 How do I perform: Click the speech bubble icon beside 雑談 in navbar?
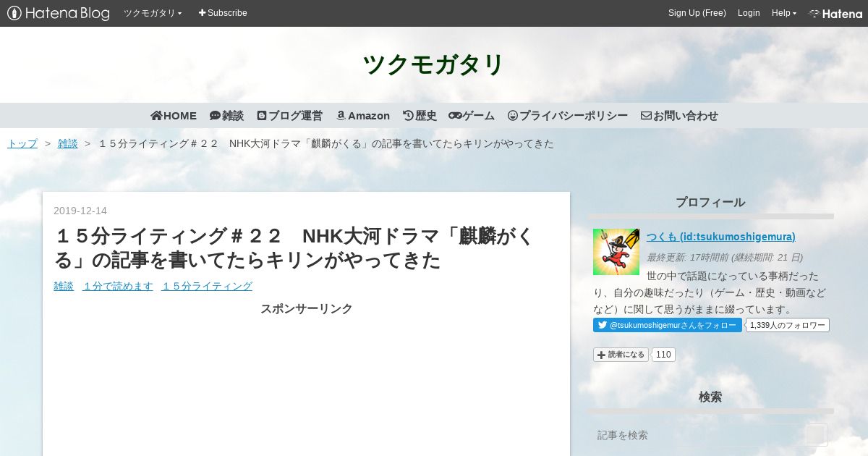coord(215,116)
